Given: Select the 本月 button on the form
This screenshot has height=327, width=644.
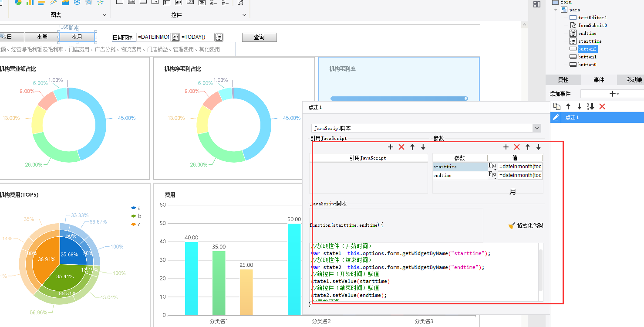Looking at the screenshot, I should pos(77,37).
